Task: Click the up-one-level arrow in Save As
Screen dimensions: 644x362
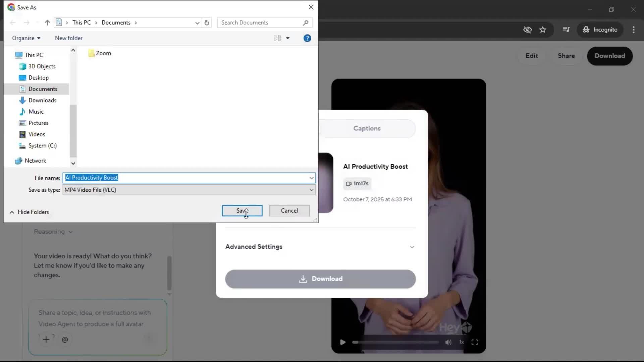Action: tap(47, 23)
